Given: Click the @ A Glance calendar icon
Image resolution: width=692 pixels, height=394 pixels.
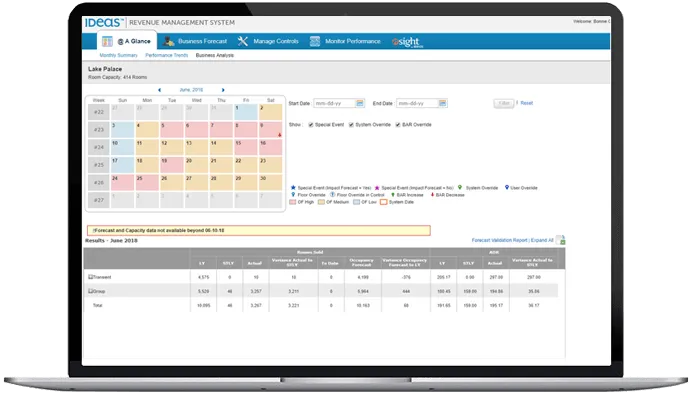Looking at the screenshot, I should [107, 41].
